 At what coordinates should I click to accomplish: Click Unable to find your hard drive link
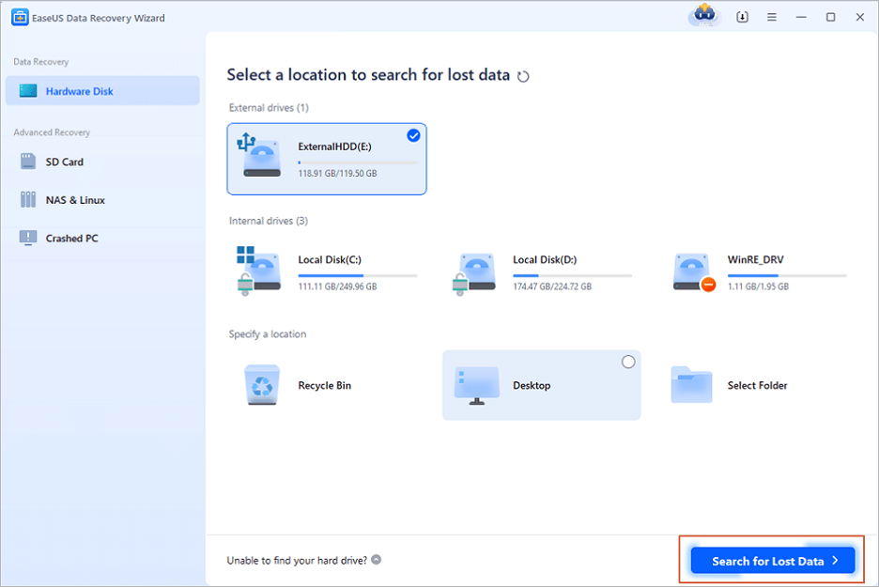pyautogui.click(x=297, y=560)
